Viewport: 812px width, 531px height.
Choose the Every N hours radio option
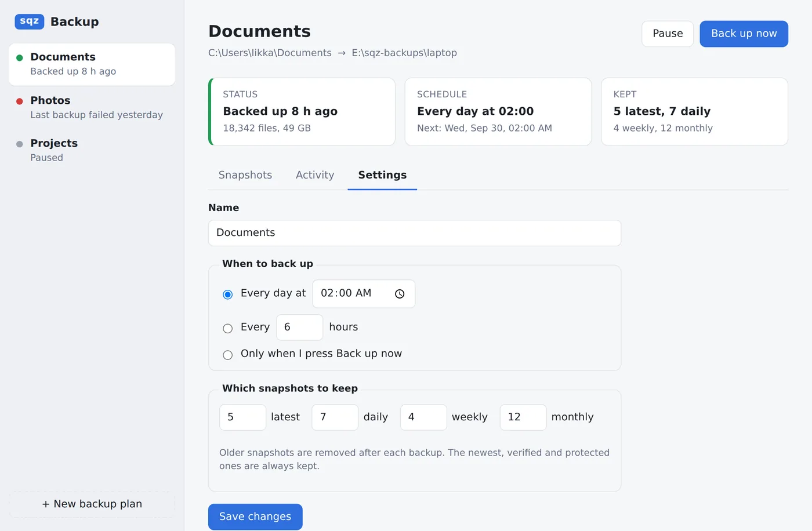pyautogui.click(x=228, y=328)
